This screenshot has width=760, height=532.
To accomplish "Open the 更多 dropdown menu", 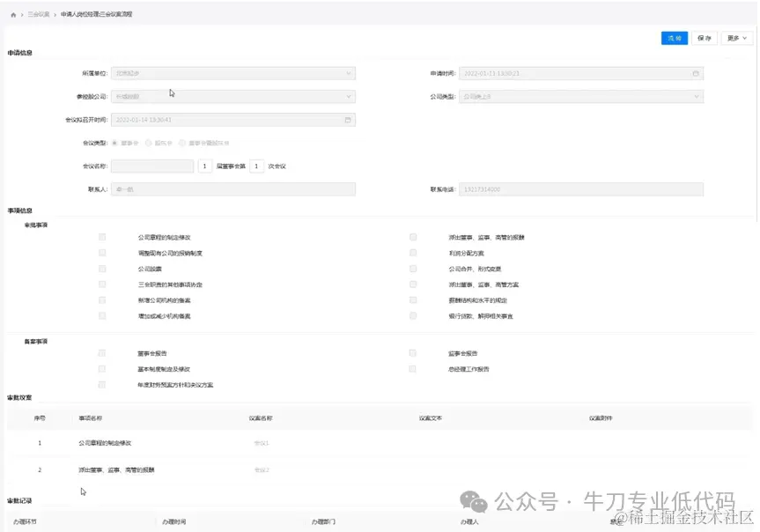I will [x=737, y=38].
